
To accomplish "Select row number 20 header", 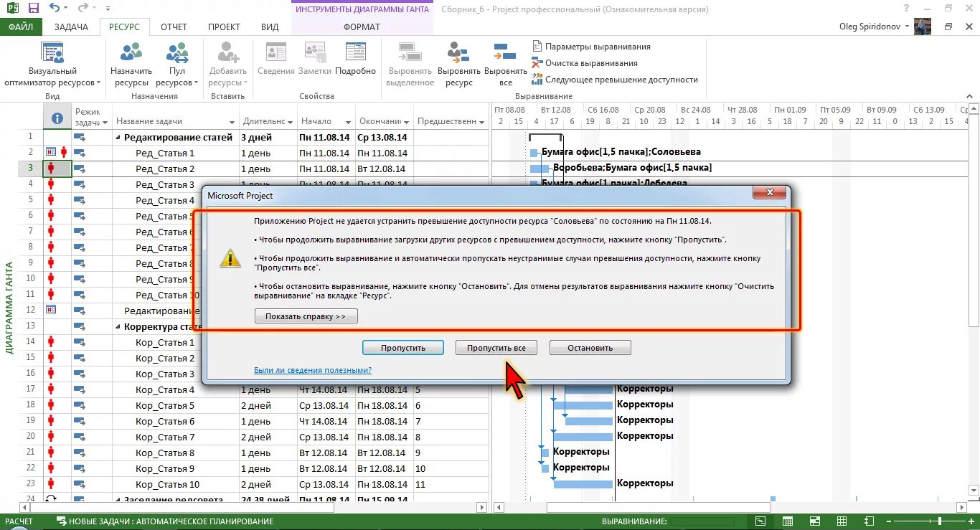I will (x=31, y=437).
